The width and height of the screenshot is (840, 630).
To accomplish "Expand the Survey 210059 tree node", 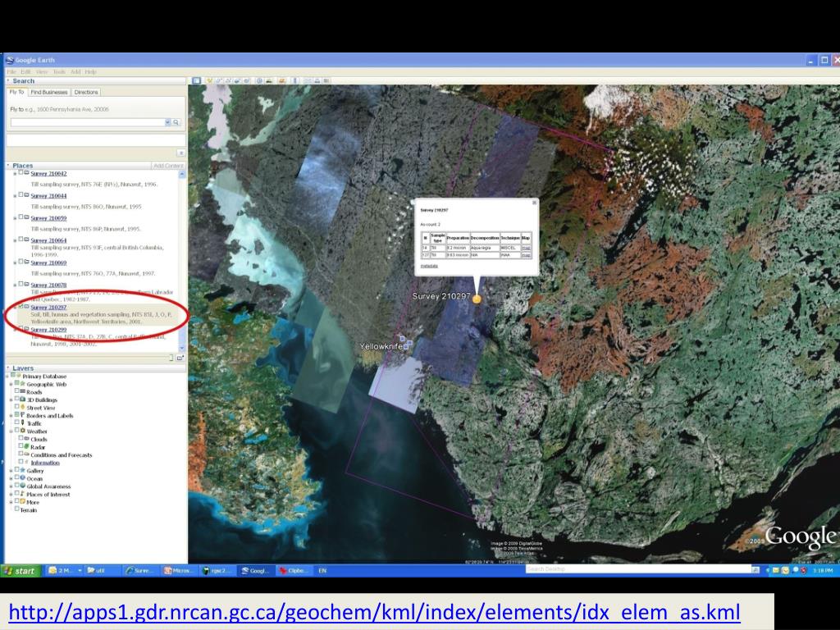I will [15, 218].
